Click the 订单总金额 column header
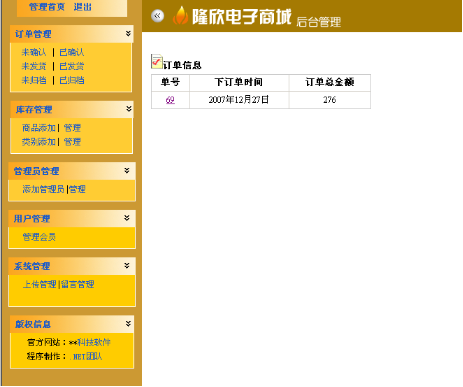This screenshot has width=463, height=387. tap(330, 82)
